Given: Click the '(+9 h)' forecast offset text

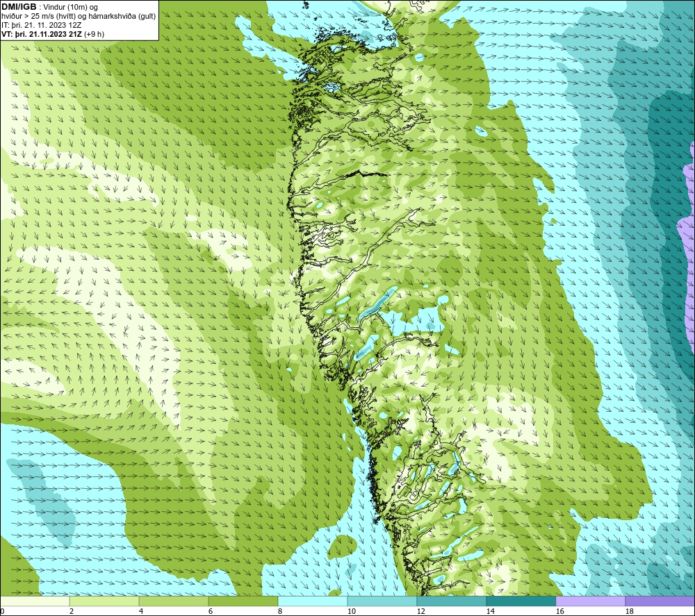Looking at the screenshot, I should 94,34.
